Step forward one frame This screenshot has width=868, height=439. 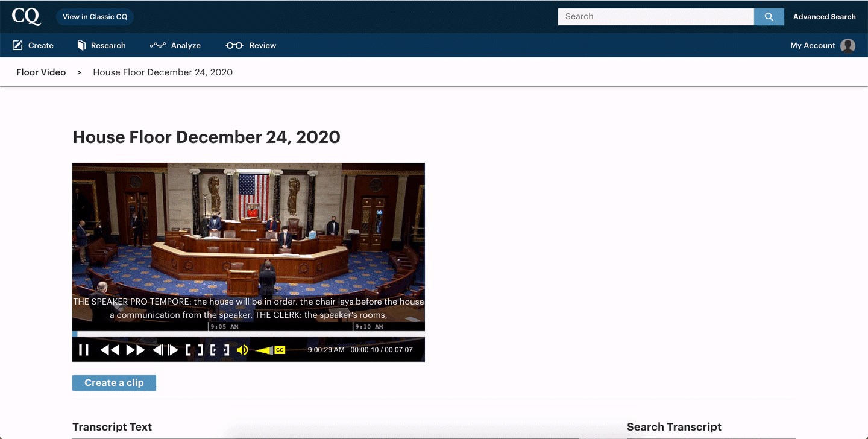[173, 350]
